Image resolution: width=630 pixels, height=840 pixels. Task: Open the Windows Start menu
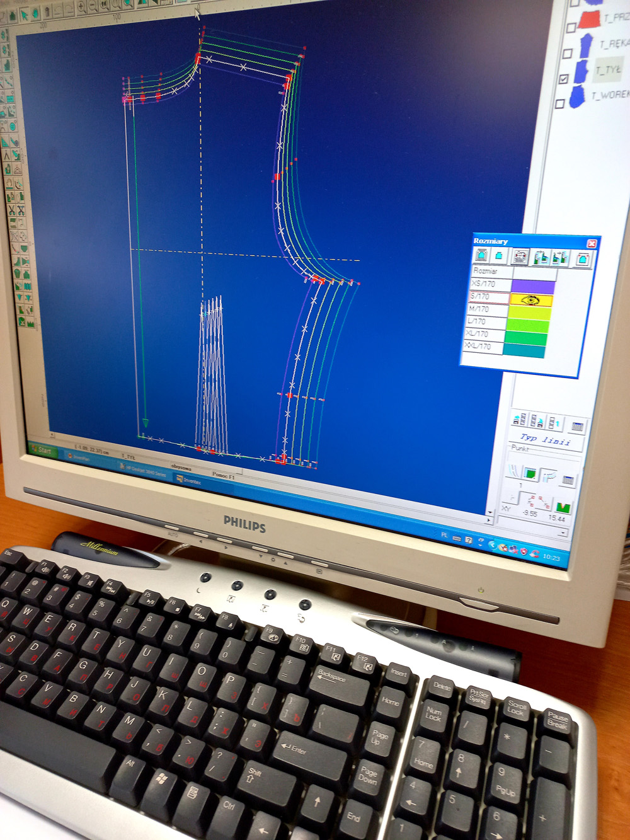[42, 451]
